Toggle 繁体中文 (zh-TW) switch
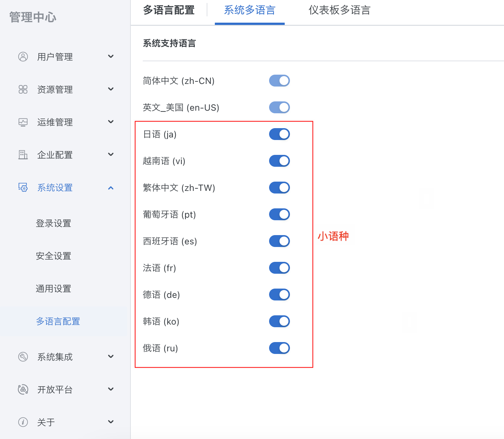This screenshot has height=439, width=504. [280, 188]
